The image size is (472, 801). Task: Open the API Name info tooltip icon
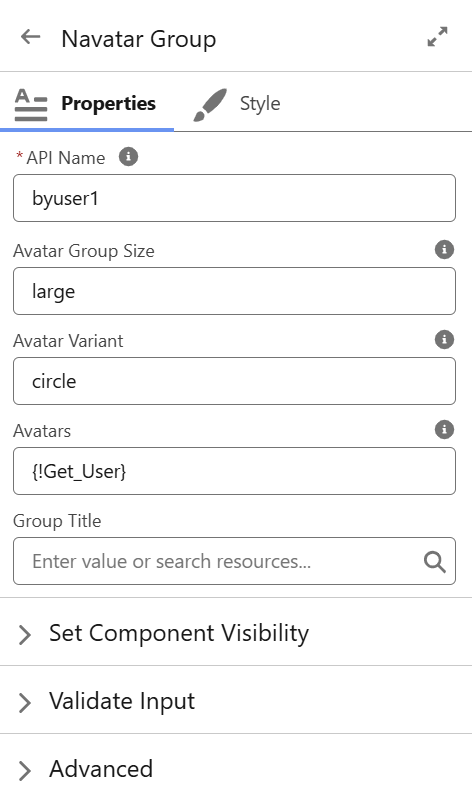pos(128,156)
